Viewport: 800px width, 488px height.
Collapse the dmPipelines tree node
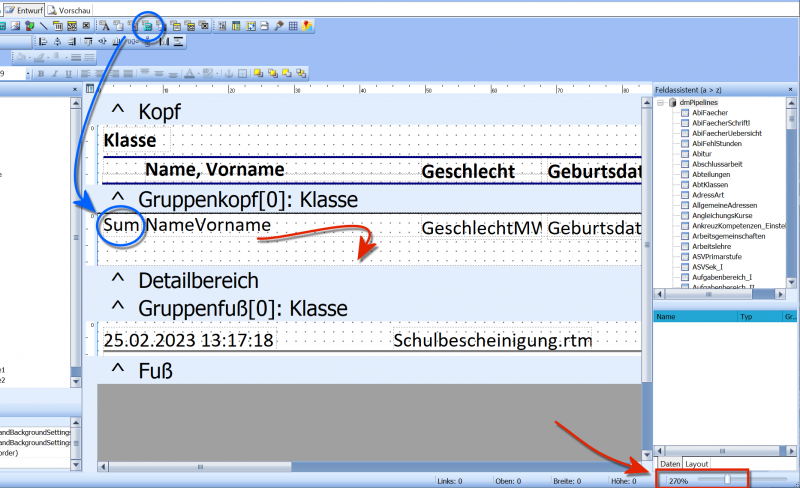pyautogui.click(x=661, y=103)
